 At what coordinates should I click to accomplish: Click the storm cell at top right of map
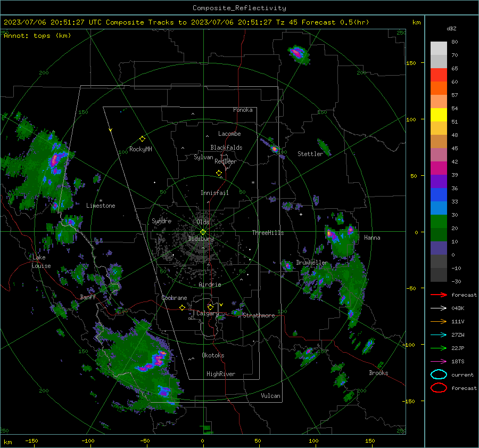(298, 54)
